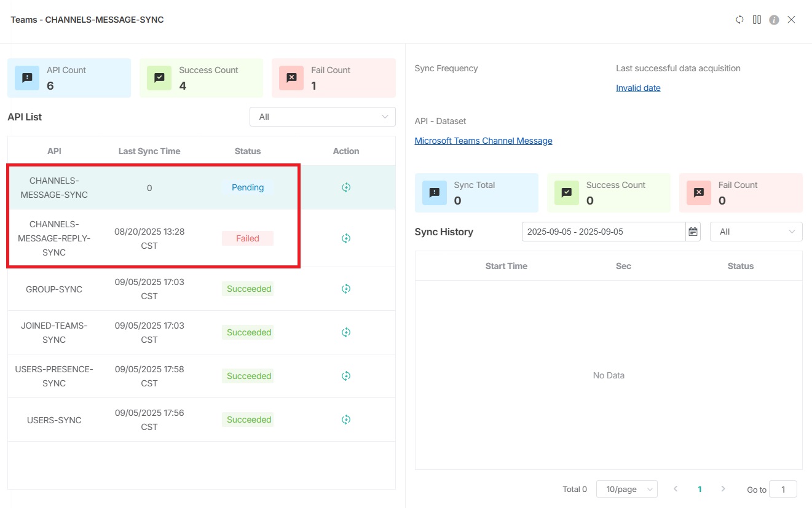
Task: Select the GROUP-SYNC row in API list
Action: pyautogui.click(x=54, y=289)
